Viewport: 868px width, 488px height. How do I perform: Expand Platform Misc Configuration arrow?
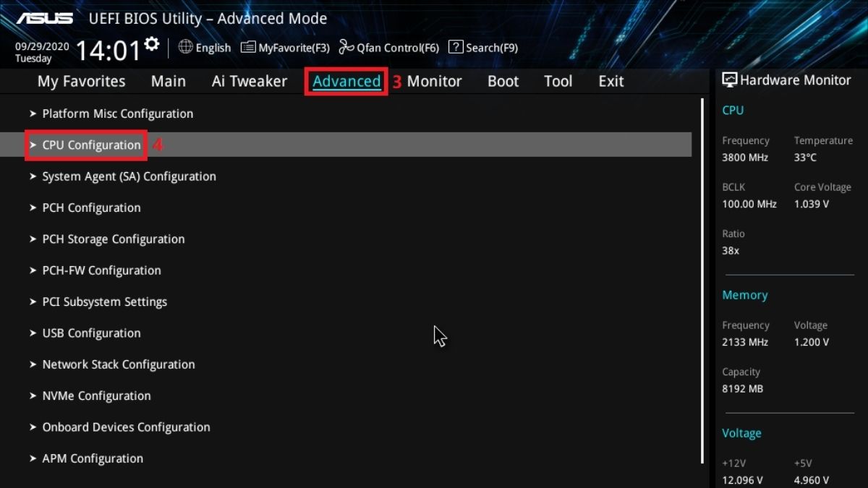tap(33, 114)
